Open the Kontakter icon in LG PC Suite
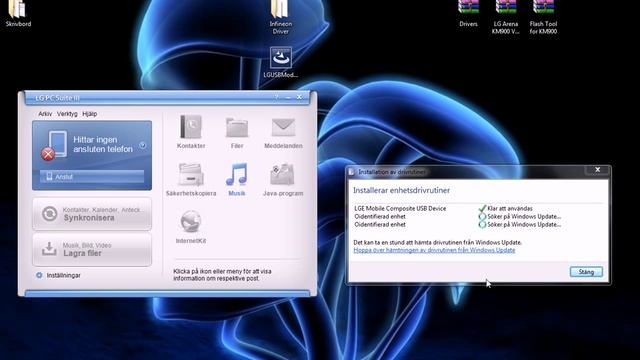The width and height of the screenshot is (640, 360). coord(191,127)
